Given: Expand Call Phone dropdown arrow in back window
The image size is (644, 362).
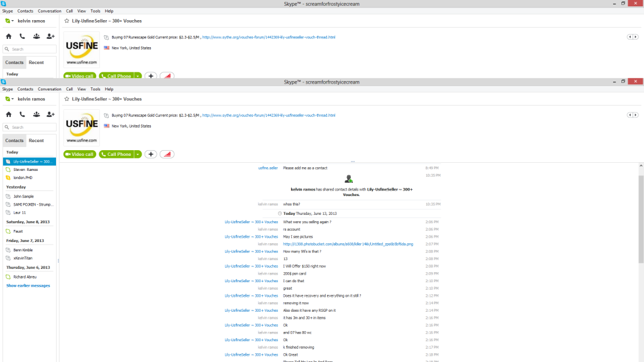Looking at the screenshot, I should (138, 76).
